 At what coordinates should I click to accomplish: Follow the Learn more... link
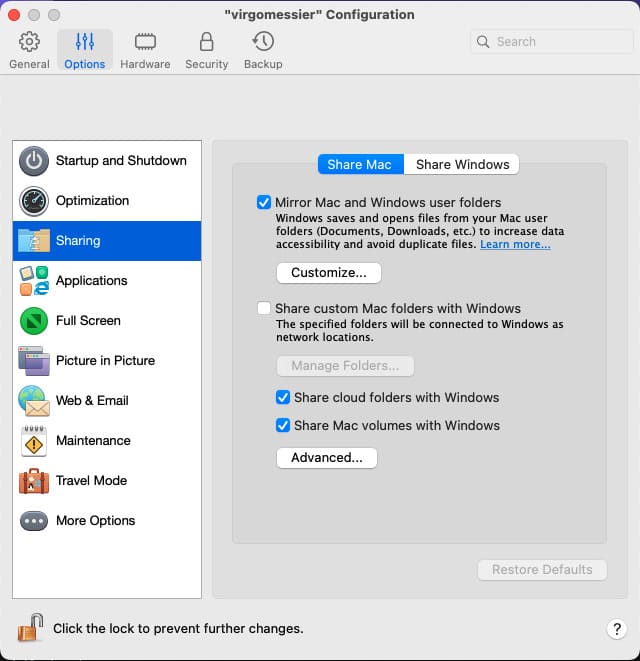pos(515,245)
